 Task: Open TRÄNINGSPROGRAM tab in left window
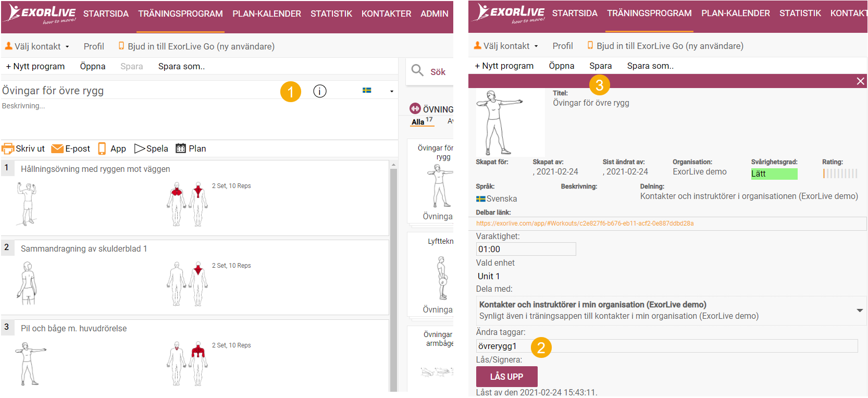pyautogui.click(x=180, y=14)
